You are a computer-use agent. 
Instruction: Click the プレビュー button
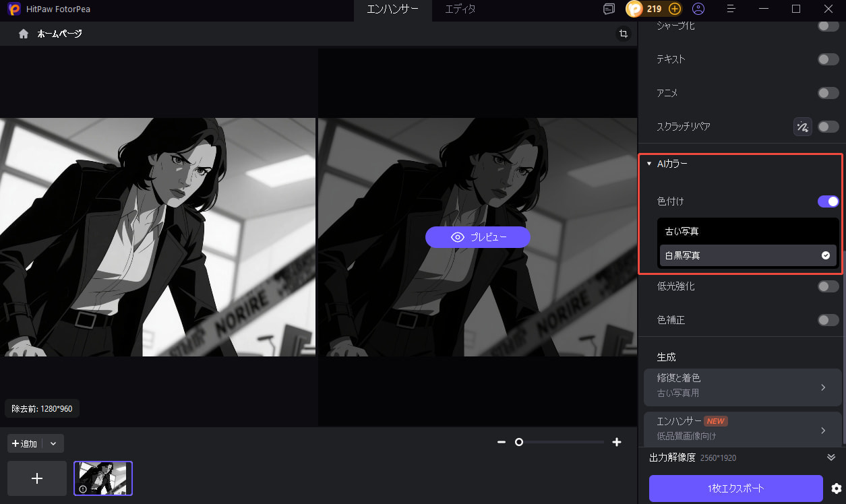[478, 237]
